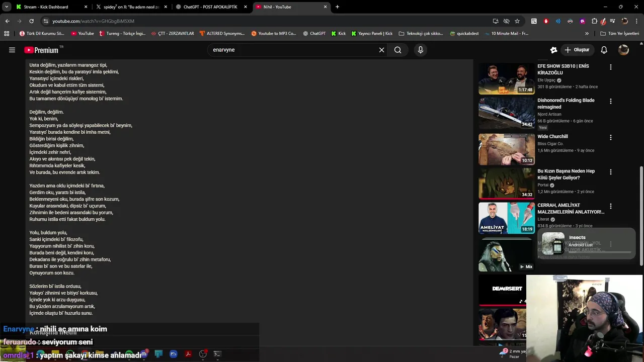Click the Insects media popup progress bar

599,252
